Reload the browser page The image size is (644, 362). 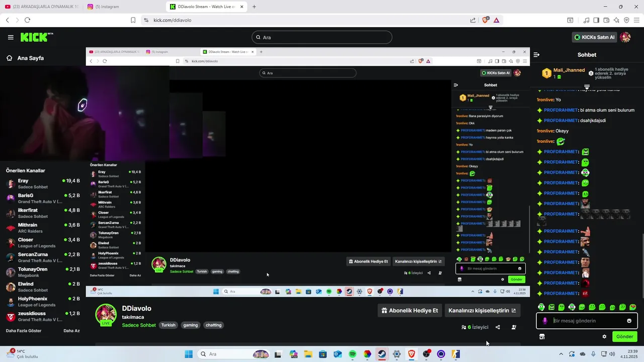pos(27,20)
